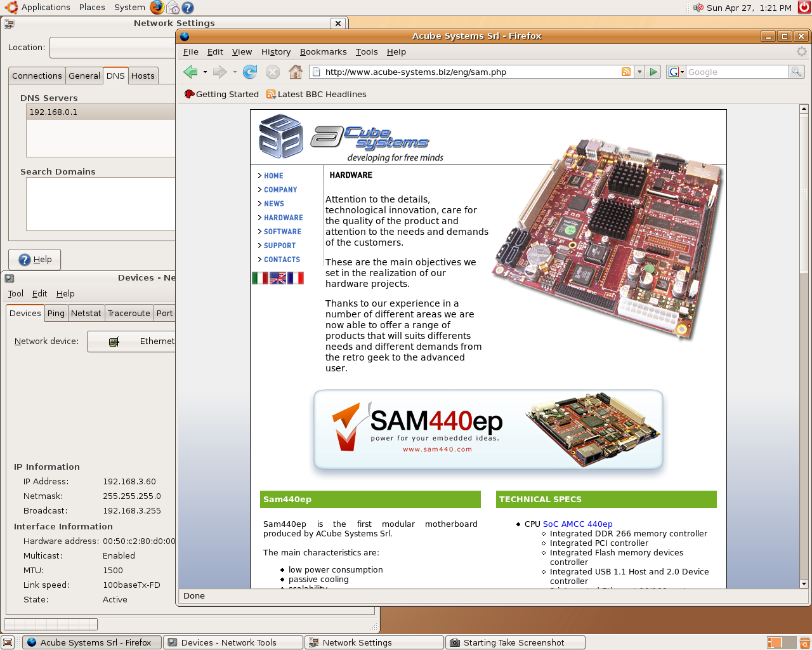Open the Firefox Tools menu
The height and width of the screenshot is (650, 812).
(367, 52)
